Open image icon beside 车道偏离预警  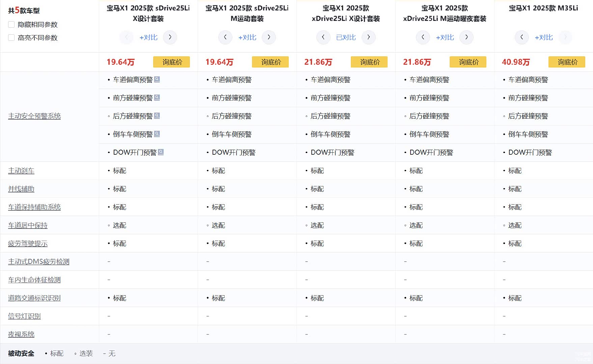pos(157,80)
